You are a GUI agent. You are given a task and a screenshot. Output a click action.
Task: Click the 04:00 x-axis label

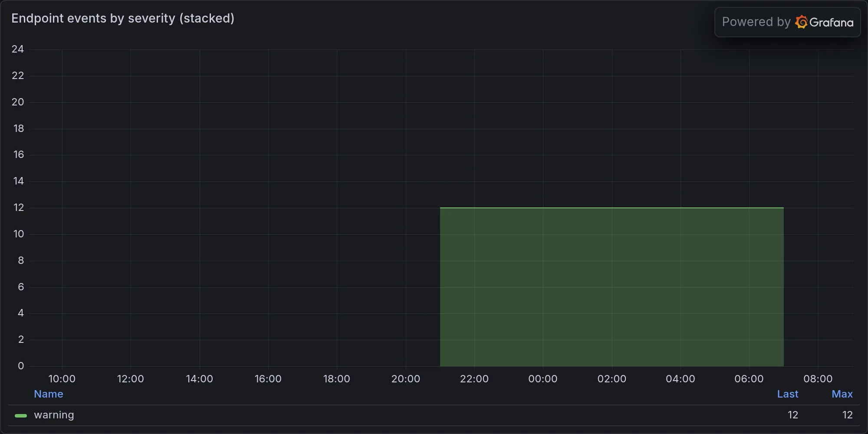click(681, 379)
